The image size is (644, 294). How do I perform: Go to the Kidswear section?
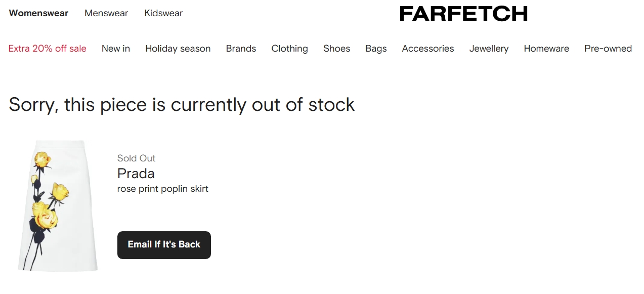(163, 13)
